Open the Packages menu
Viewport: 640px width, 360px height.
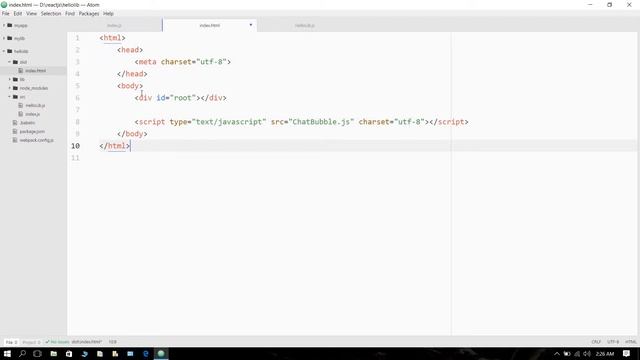(x=89, y=13)
